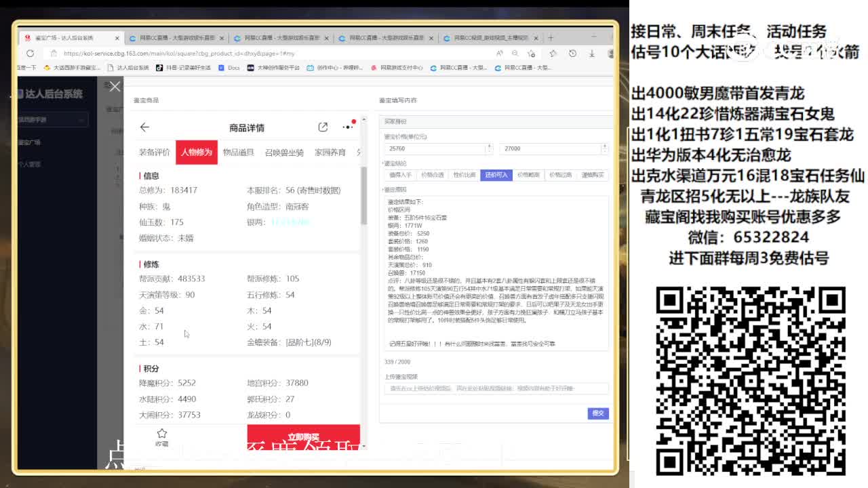Click the stepper arrows of the 25760 field
Image resolution: width=868 pixels, height=488 pixels.
click(489, 148)
